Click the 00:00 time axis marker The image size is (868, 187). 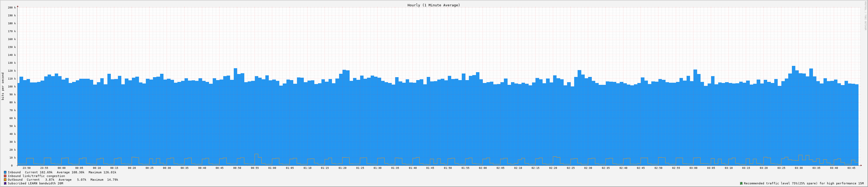[x=62, y=168]
